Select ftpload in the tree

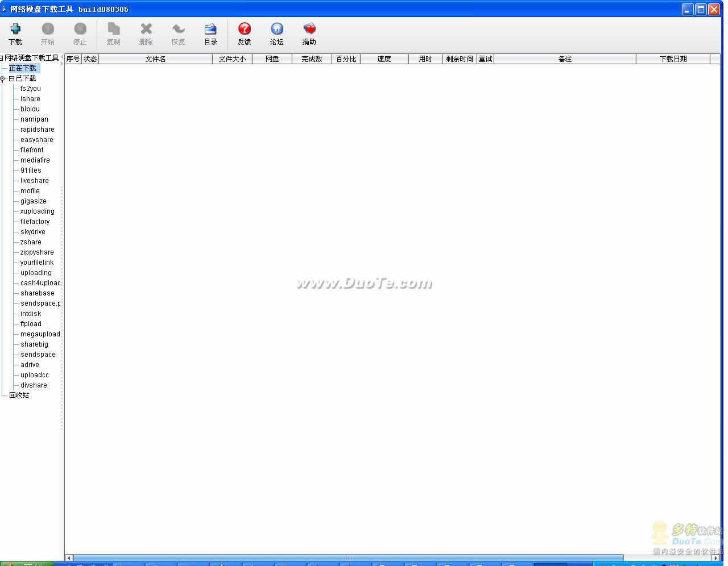point(31,324)
